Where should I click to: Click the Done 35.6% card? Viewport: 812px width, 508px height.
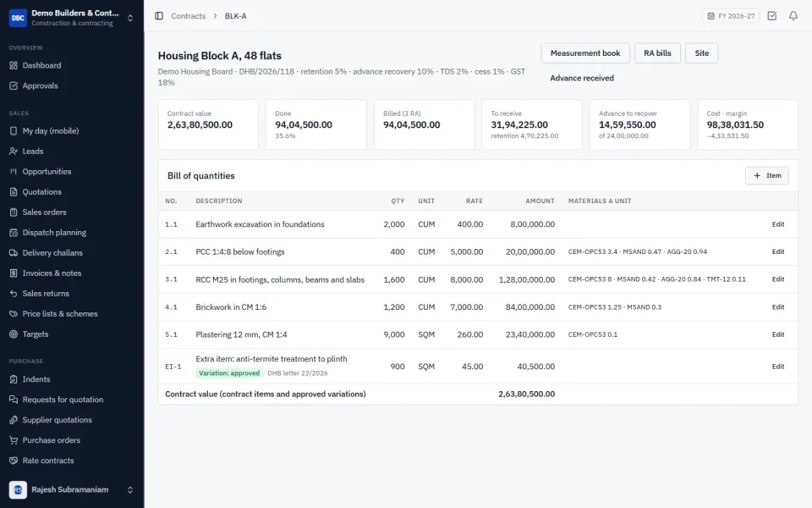coord(315,125)
